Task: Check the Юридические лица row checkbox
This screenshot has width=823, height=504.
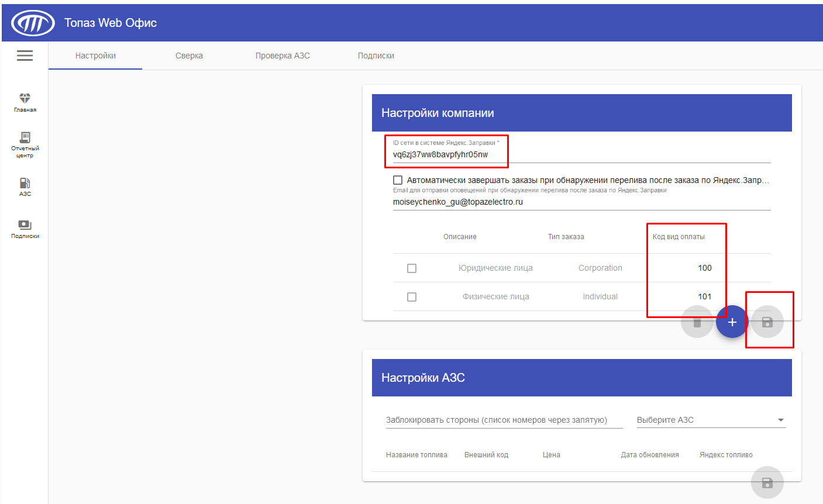Action: tap(412, 268)
